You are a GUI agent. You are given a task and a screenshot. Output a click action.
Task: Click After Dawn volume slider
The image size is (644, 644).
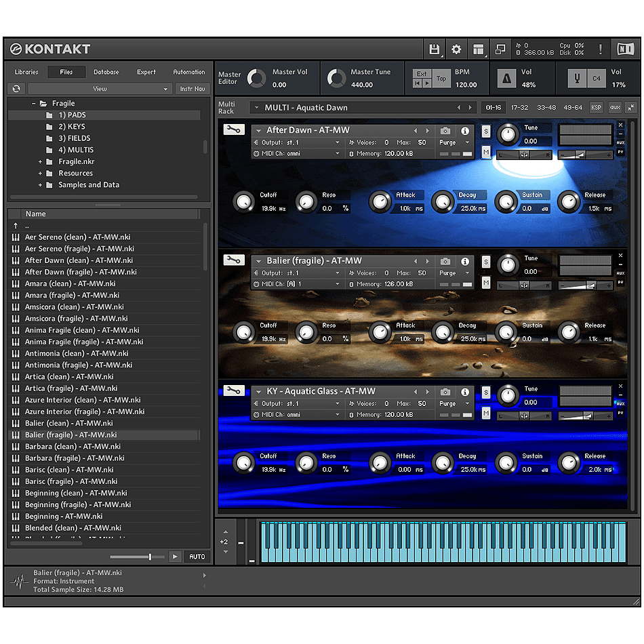click(x=585, y=155)
